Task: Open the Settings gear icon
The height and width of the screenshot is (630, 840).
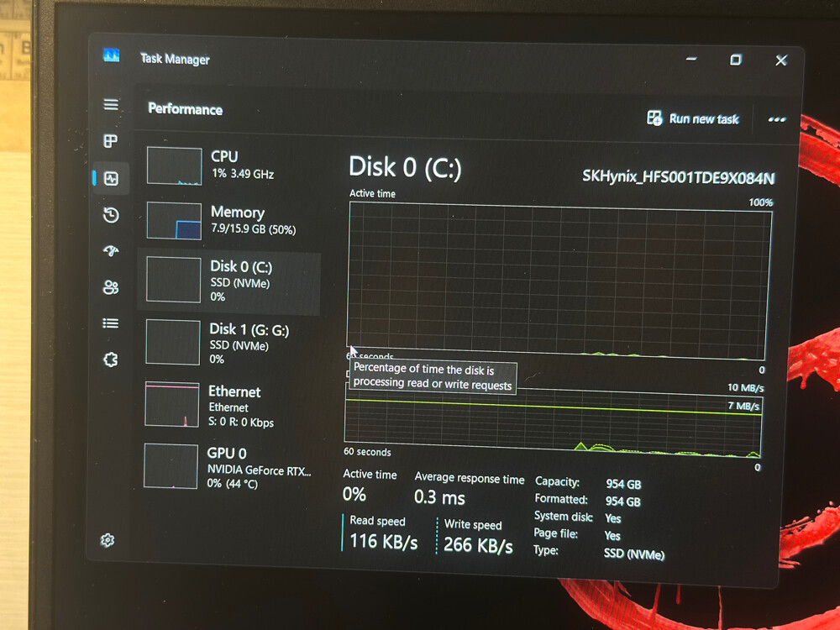Action: click(108, 540)
